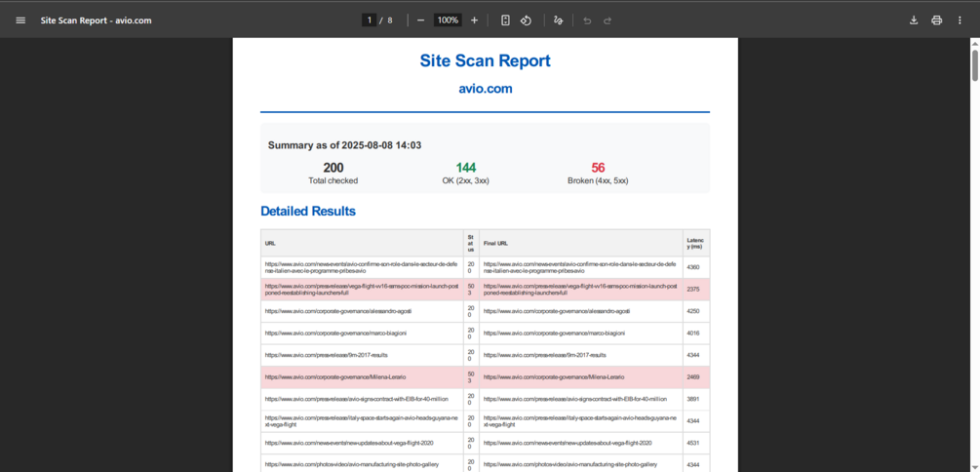Activate the draw annotation tool

(x=558, y=20)
